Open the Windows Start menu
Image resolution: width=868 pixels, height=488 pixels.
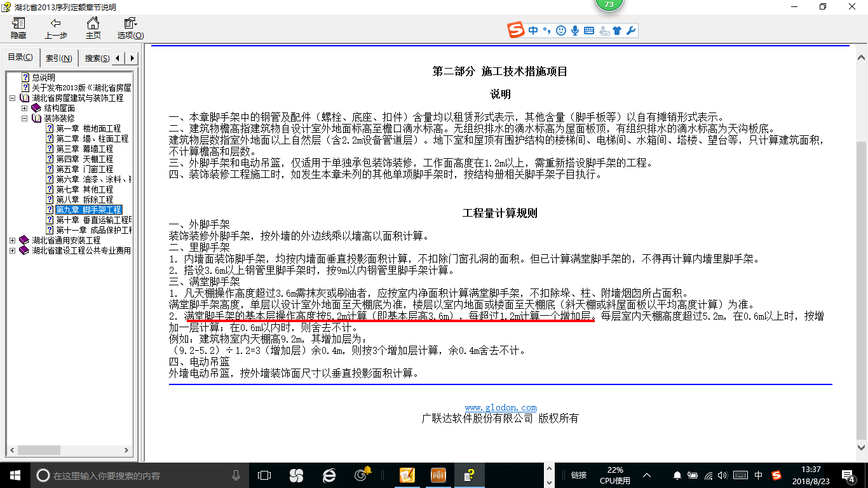pyautogui.click(x=15, y=475)
